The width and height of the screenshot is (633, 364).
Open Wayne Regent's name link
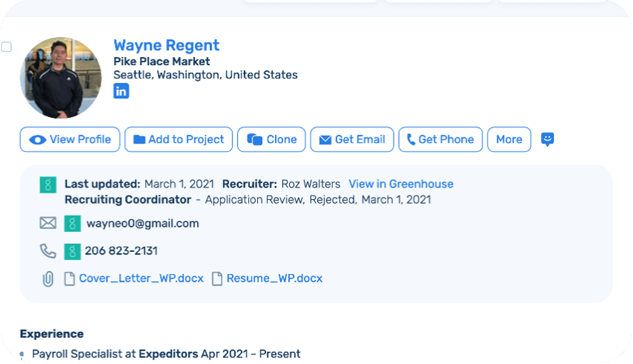point(166,46)
